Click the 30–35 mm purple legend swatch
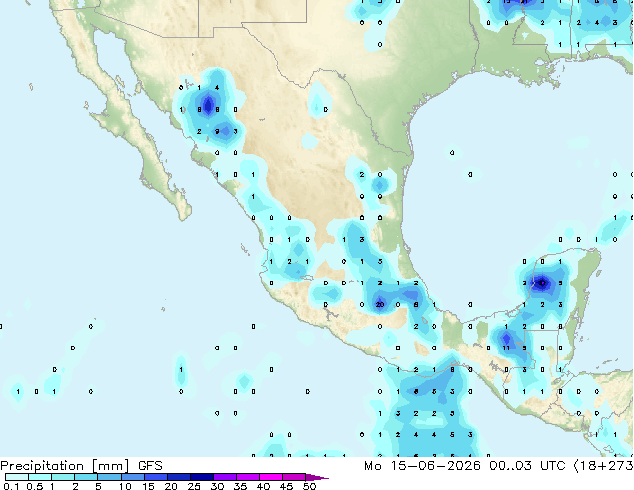The height and width of the screenshot is (490, 634). 224,477
